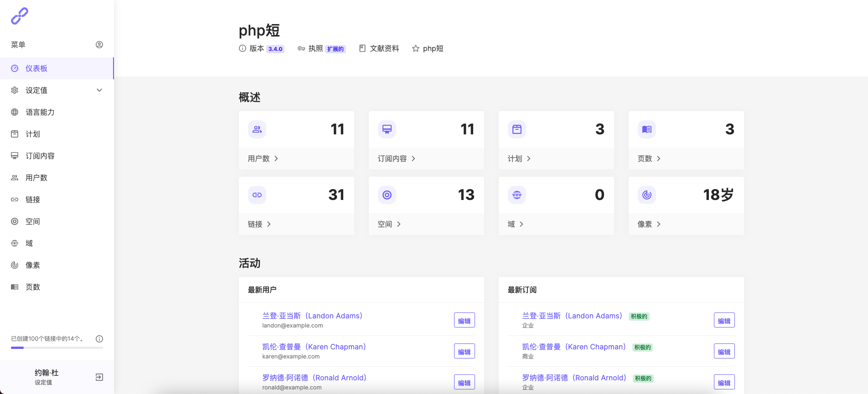Screen dimensions: 868x394
Task: Click the links usage progress bar
Action: point(57,348)
